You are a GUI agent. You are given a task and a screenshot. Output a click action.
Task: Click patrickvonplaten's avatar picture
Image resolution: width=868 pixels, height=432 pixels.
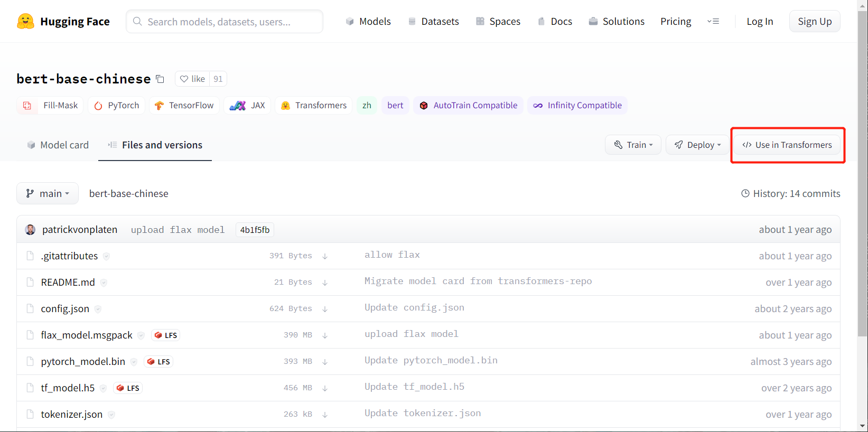[x=31, y=230]
